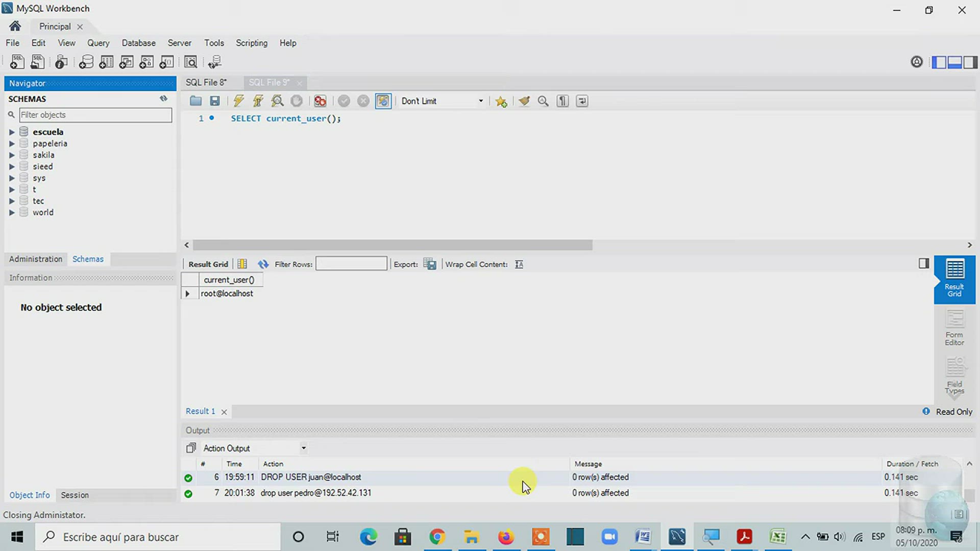This screenshot has height=551, width=980.
Task: Open the Object Info tab
Action: click(x=30, y=495)
